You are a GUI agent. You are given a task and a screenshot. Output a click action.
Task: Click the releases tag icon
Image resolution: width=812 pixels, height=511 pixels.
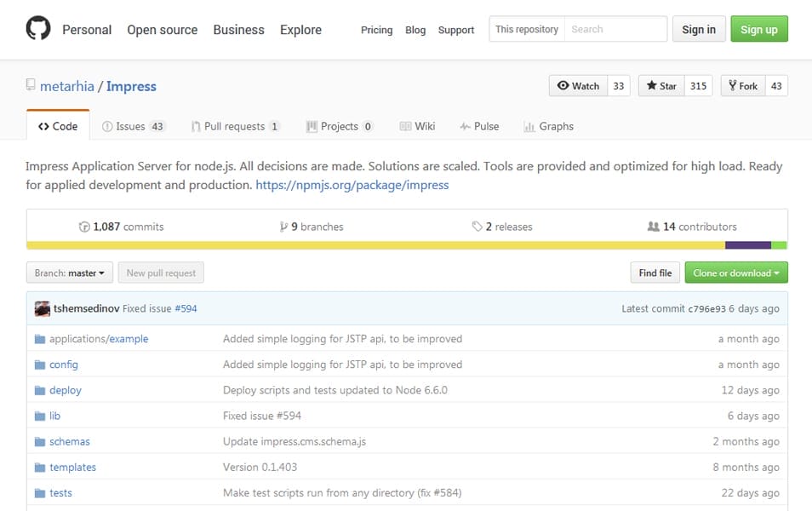[x=477, y=227]
